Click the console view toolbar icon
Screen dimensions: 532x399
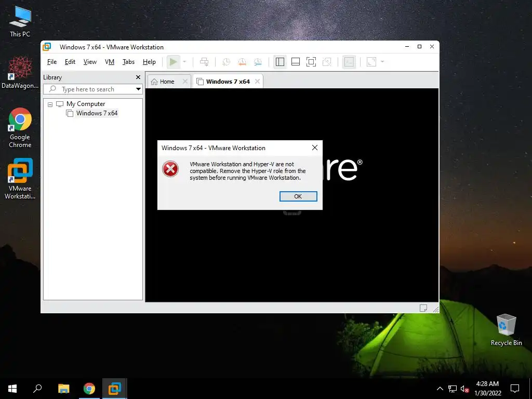[349, 62]
